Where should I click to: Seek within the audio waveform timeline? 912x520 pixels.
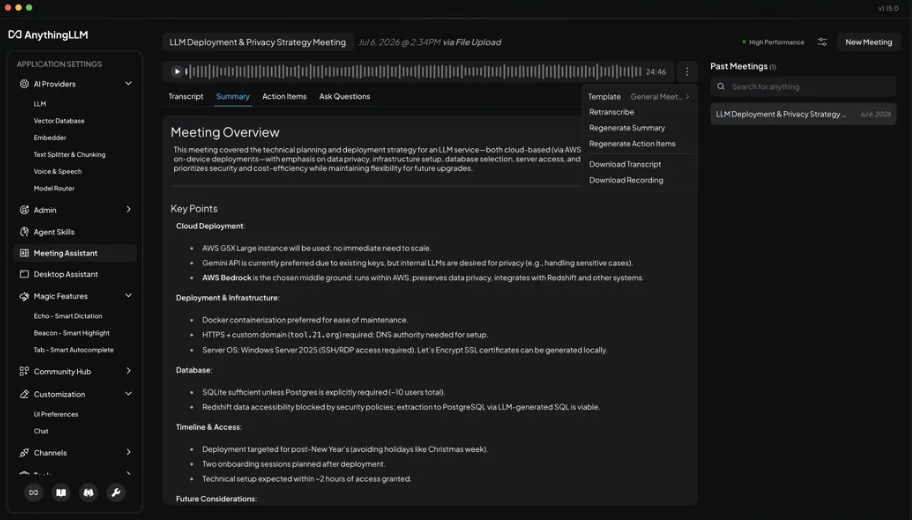tap(413, 72)
